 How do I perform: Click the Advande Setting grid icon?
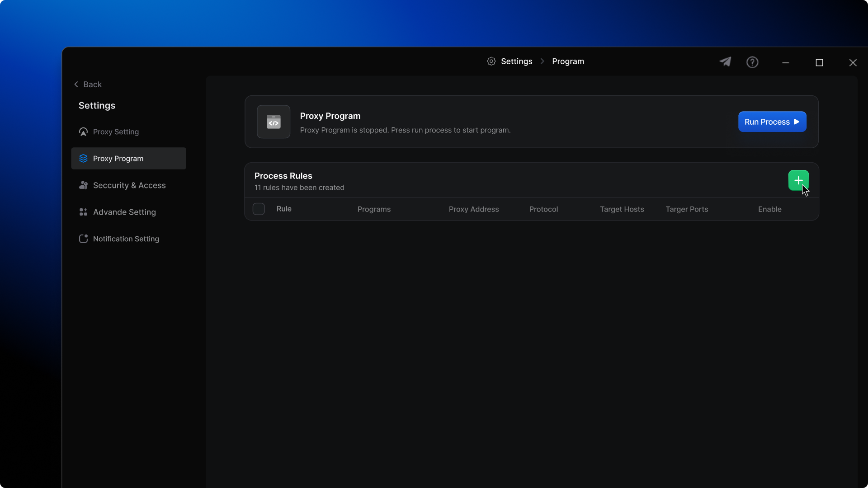(x=83, y=212)
